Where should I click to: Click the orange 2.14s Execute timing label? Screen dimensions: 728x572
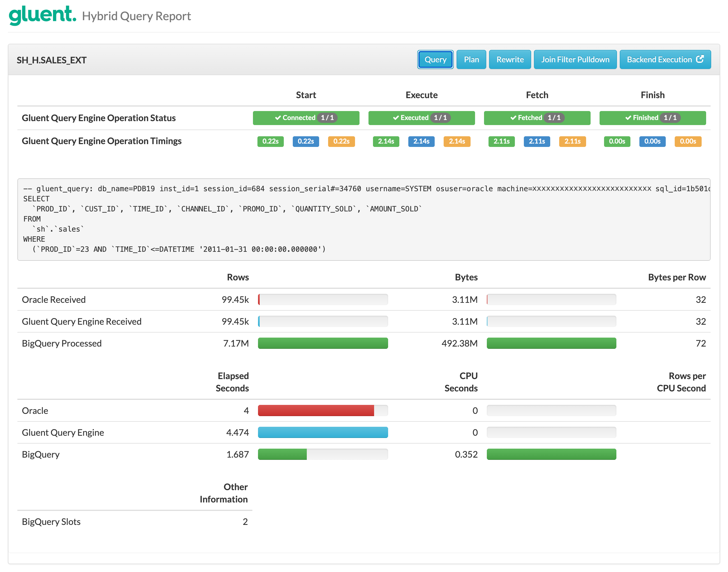(x=457, y=141)
